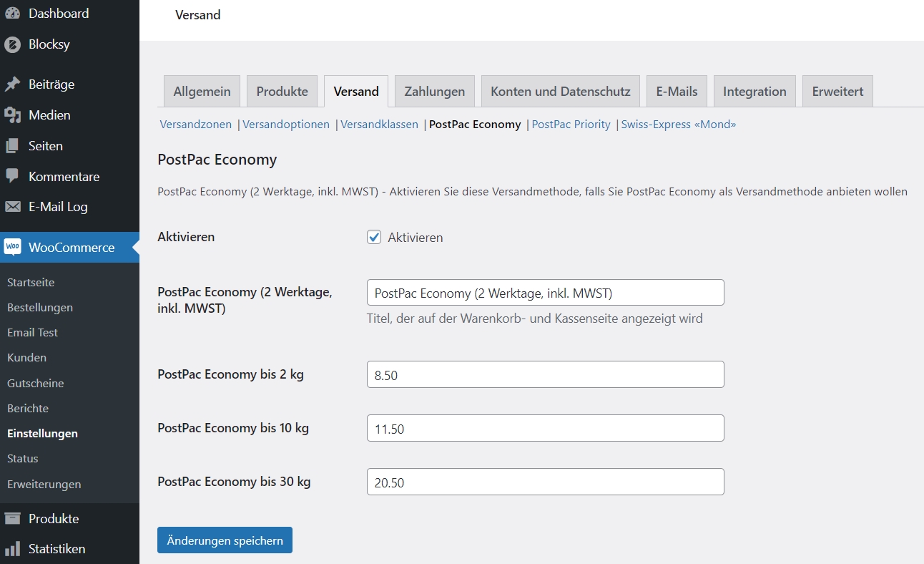Select the Versand tab

pyautogui.click(x=356, y=91)
